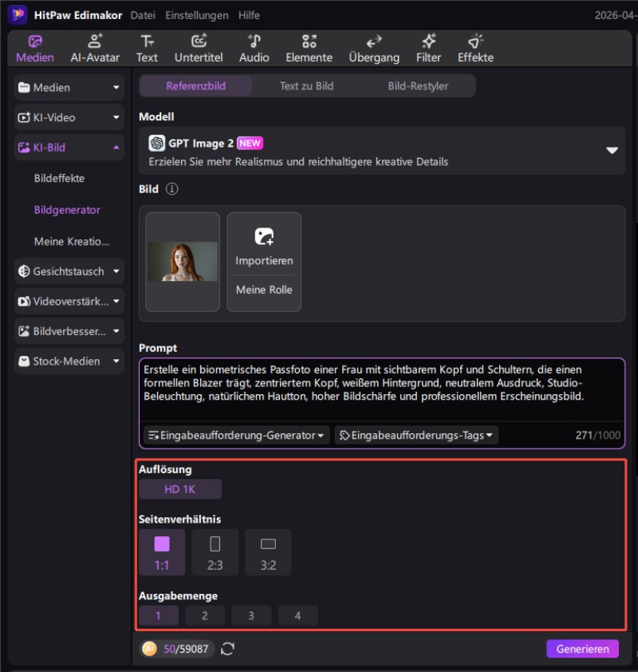
Task: Open the Eingabeaufforderung-Generator dropdown
Action: pos(237,436)
